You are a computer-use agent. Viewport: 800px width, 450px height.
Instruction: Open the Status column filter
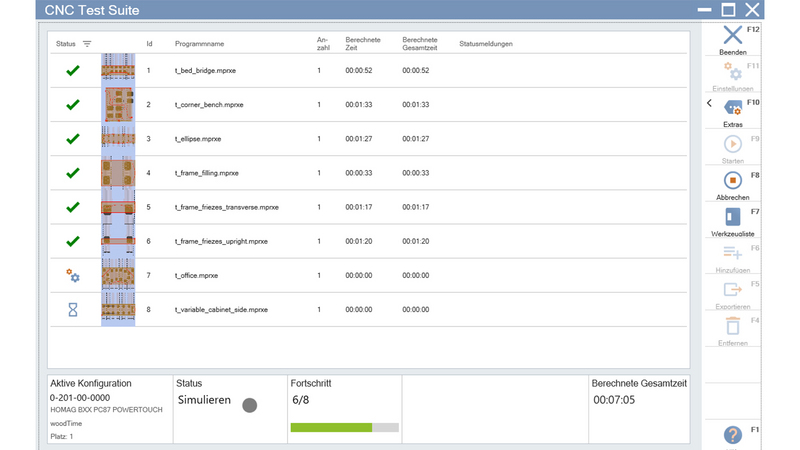click(x=87, y=44)
